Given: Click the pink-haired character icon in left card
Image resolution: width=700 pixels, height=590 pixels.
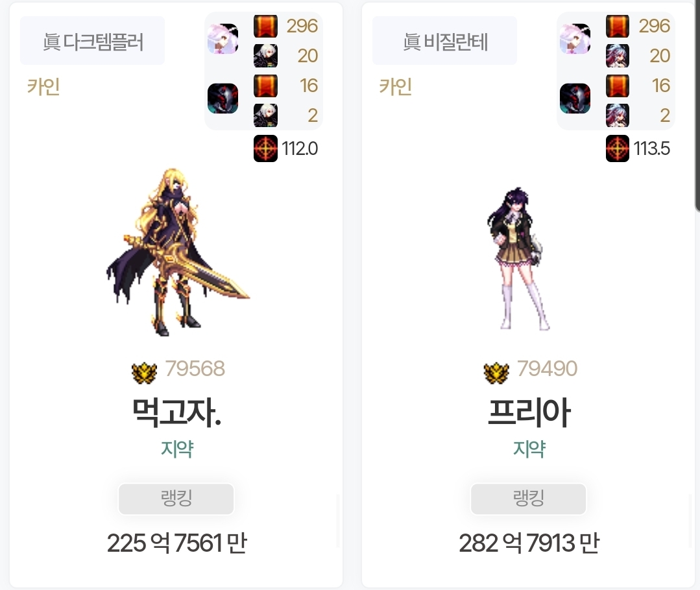Looking at the screenshot, I should pyautogui.click(x=223, y=39).
